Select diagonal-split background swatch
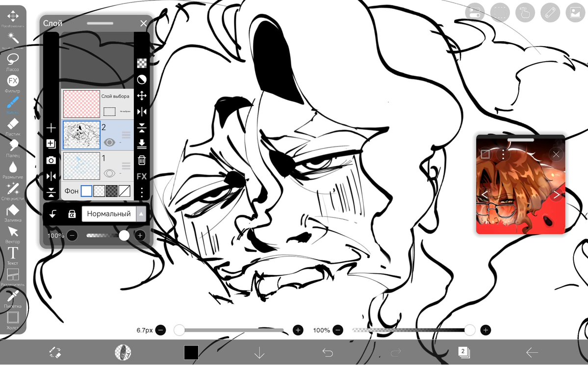 tap(125, 191)
